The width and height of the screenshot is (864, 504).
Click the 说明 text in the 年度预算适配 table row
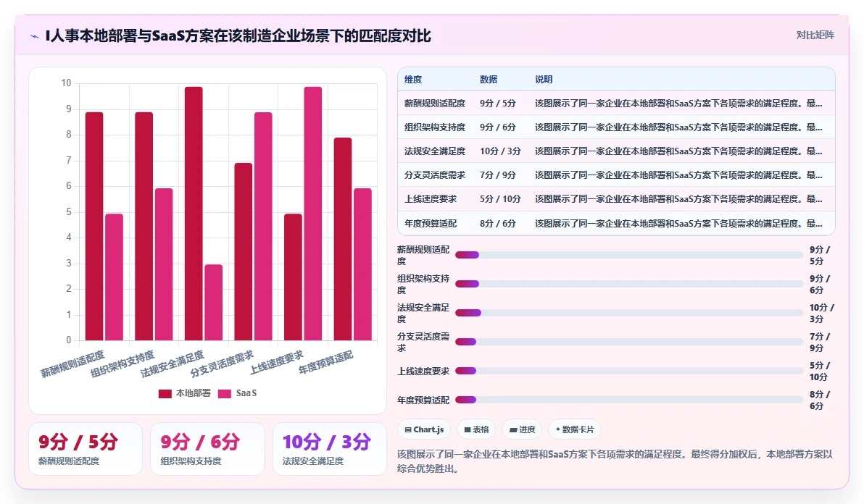[678, 223]
